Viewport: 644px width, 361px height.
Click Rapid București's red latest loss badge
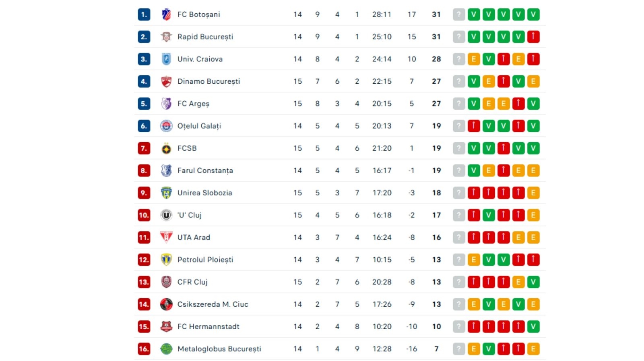click(533, 37)
